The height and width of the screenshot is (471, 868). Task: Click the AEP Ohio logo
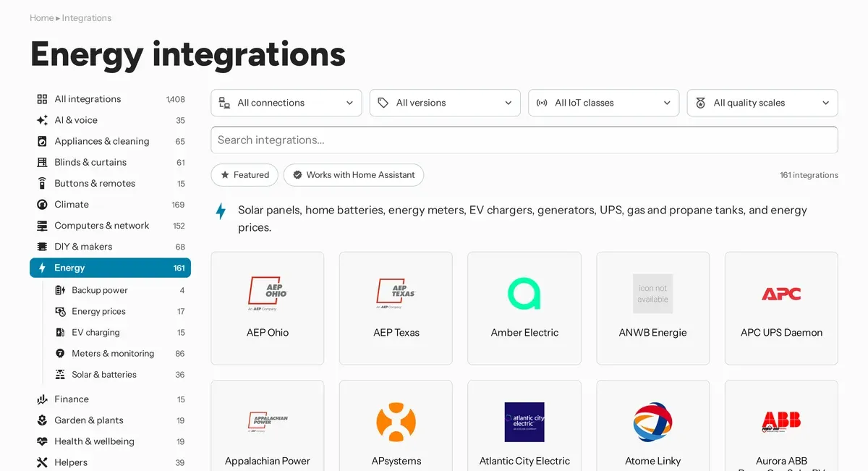(268, 293)
